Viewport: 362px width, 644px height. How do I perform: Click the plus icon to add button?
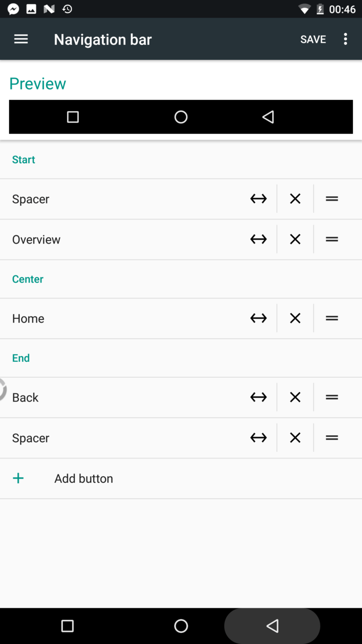tap(18, 478)
